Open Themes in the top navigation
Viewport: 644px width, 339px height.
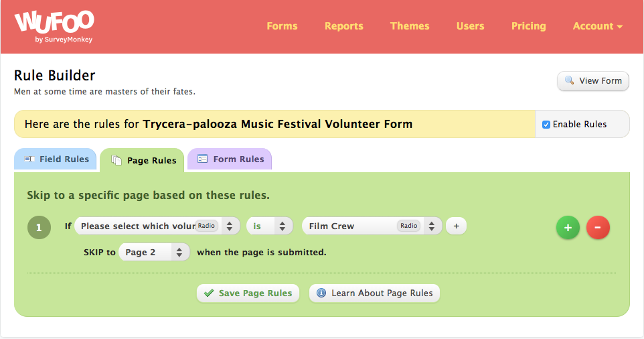point(410,26)
